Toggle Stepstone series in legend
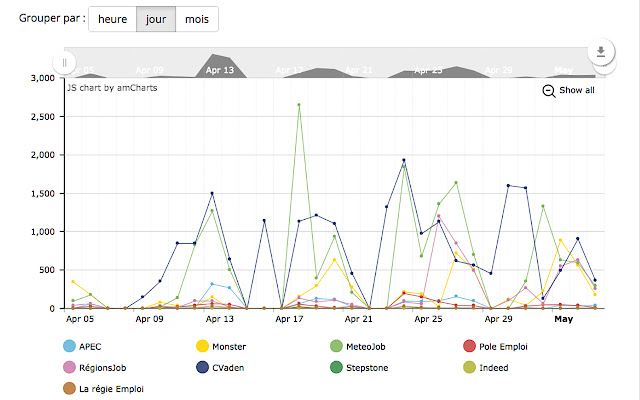Viewport: 640px width, 400px height. point(359,368)
